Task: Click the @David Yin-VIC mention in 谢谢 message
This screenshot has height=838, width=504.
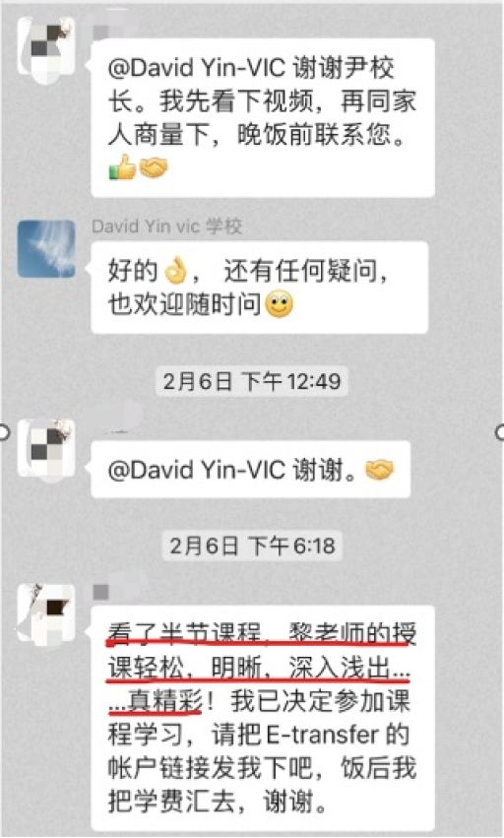Action: pos(197,471)
